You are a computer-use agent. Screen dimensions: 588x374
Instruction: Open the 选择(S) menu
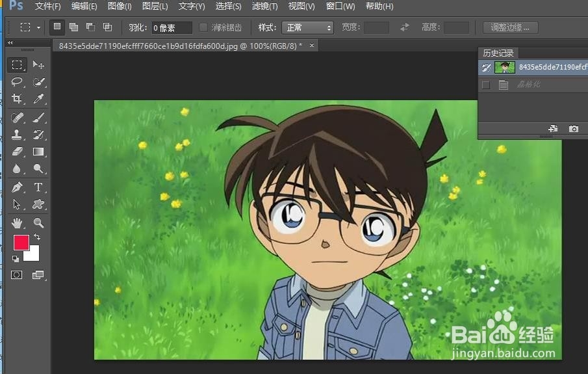(228, 6)
